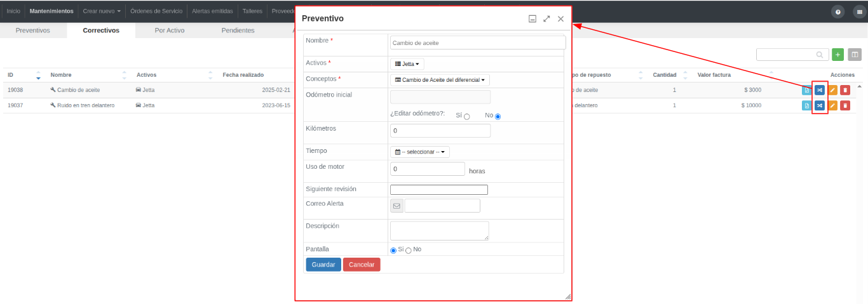
Task: Go to Inicio in top navigation
Action: click(x=13, y=11)
